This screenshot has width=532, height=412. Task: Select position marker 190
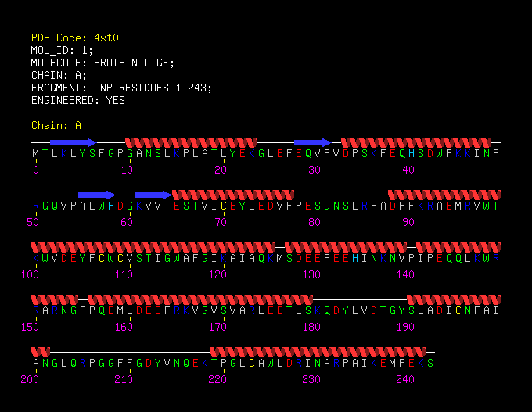(x=405, y=327)
